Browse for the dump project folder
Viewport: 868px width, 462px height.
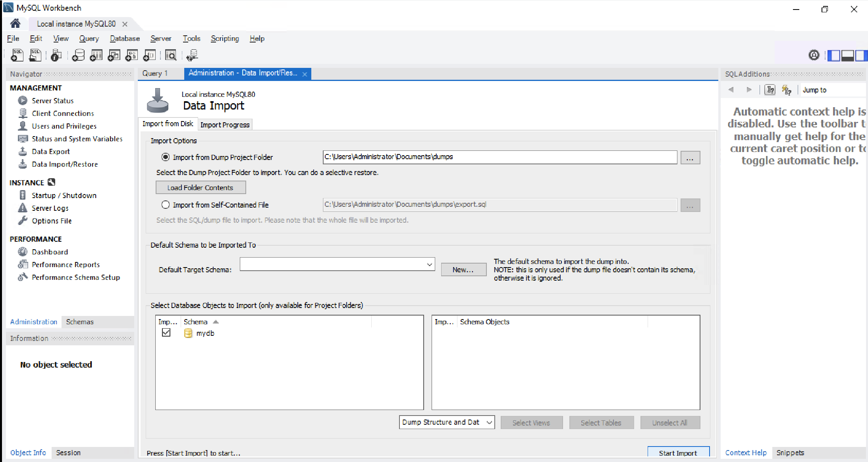[x=690, y=158]
